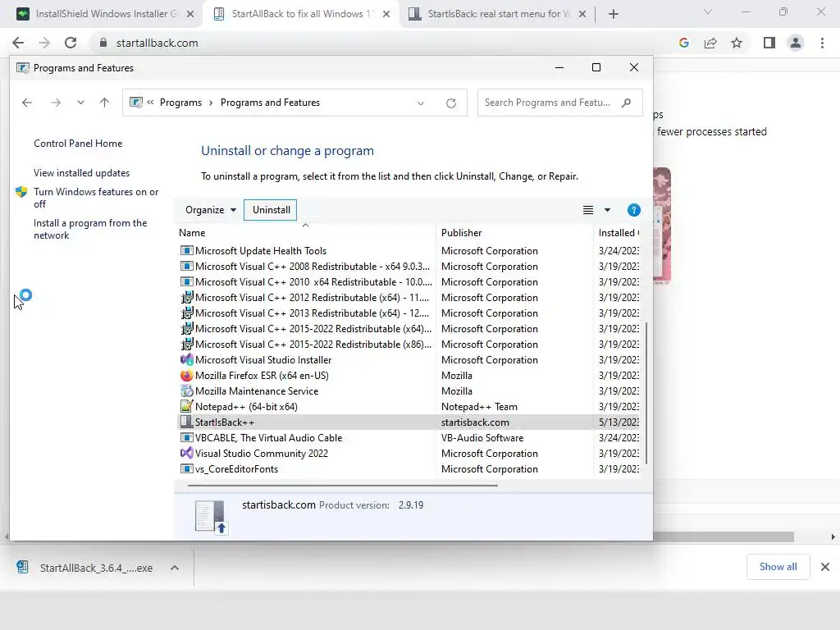Go back in Control Panel navigation

27,103
